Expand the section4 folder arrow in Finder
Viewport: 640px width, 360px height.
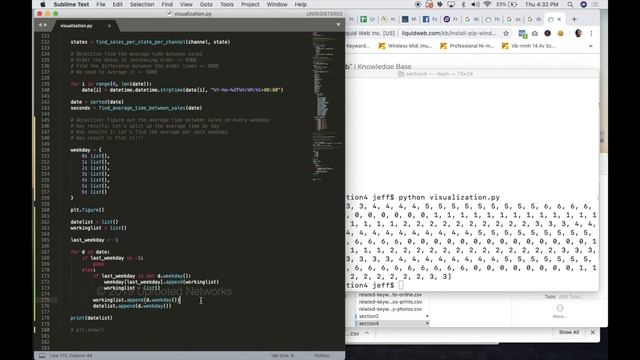coord(427,323)
